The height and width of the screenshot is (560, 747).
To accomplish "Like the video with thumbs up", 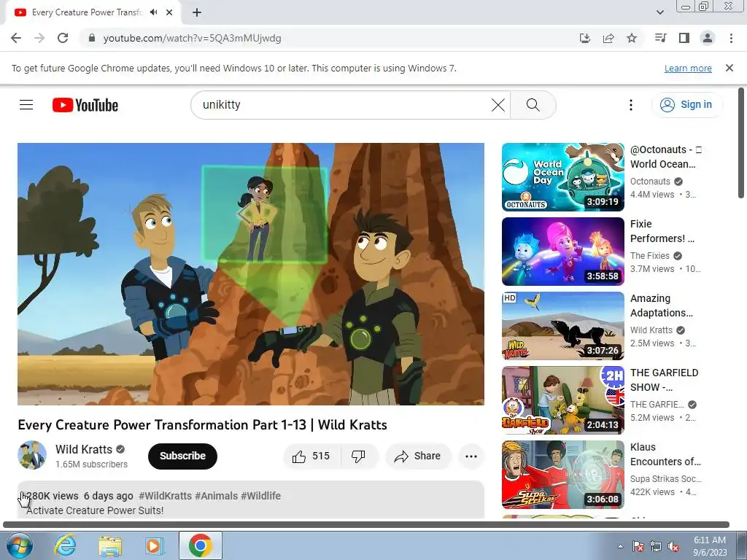I will (x=312, y=456).
